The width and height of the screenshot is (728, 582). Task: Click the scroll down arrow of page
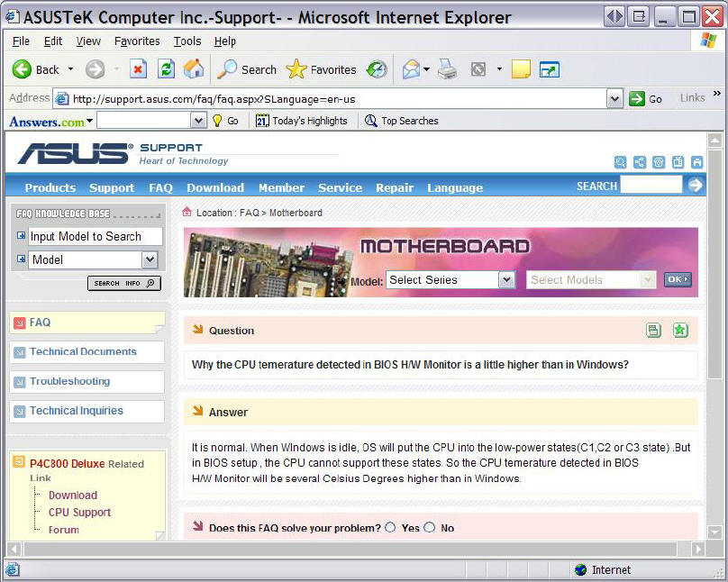[714, 532]
